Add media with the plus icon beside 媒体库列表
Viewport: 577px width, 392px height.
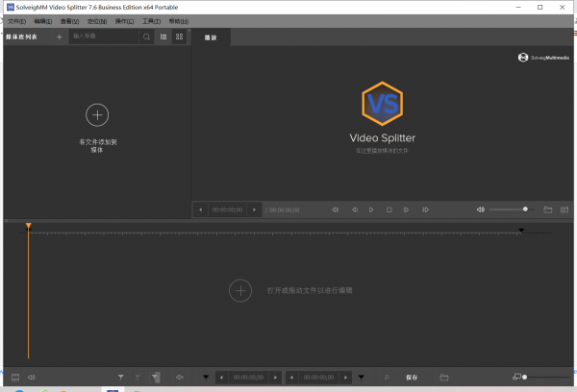(x=60, y=37)
